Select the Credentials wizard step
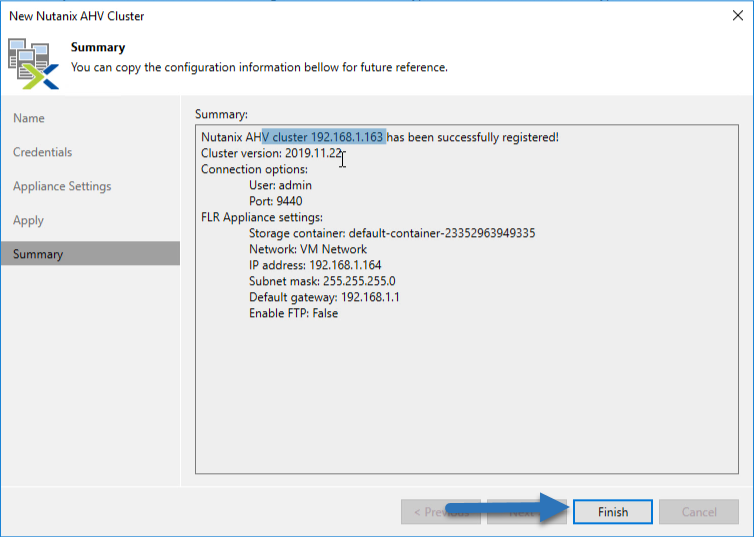 point(42,152)
